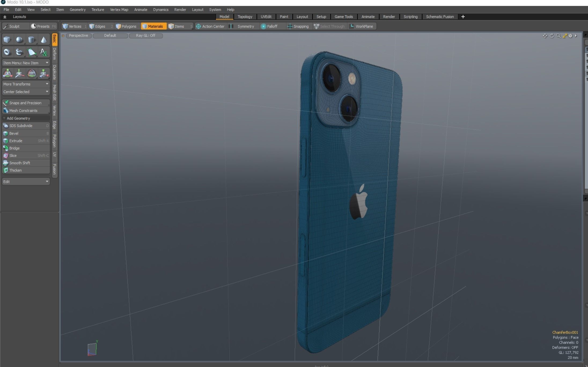The width and height of the screenshot is (588, 367).
Task: Click the viewport right-arrow options icon
Action: [576, 36]
